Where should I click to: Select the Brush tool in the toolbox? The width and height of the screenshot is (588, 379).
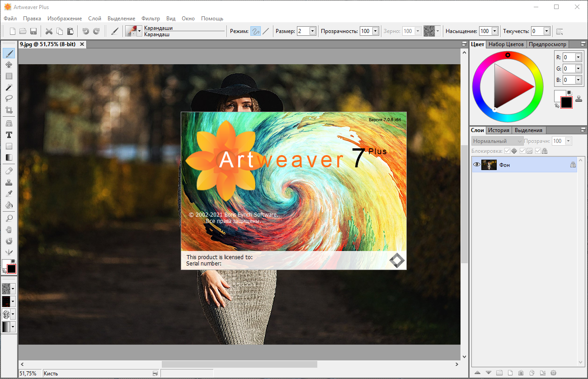pyautogui.click(x=9, y=53)
